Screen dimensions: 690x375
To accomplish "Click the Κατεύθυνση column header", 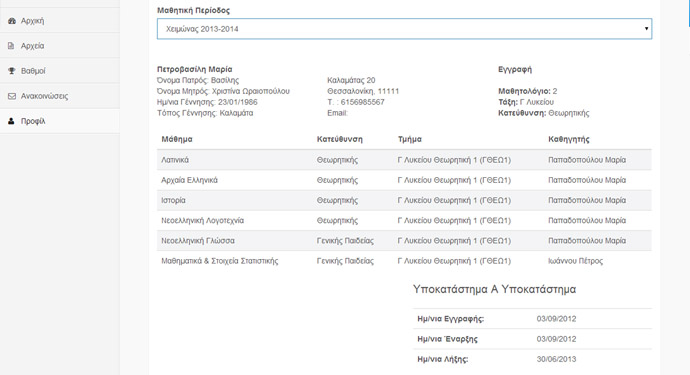I will (340, 139).
